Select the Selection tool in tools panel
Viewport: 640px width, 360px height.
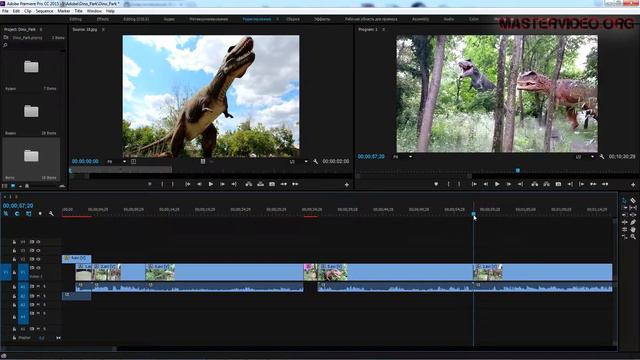pos(624,200)
